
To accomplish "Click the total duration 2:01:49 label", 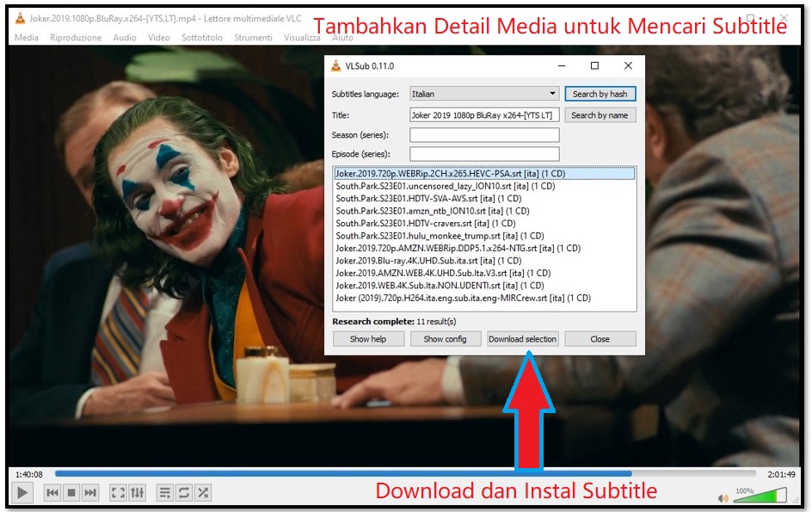I will 781,474.
